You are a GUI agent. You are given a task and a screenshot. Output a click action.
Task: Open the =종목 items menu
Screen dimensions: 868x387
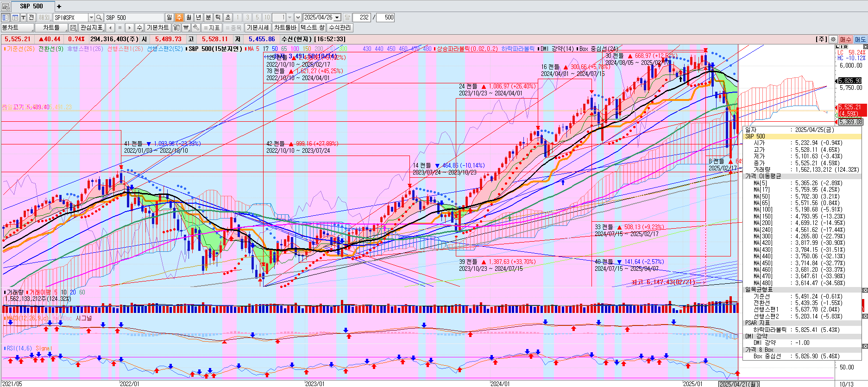pos(233,28)
